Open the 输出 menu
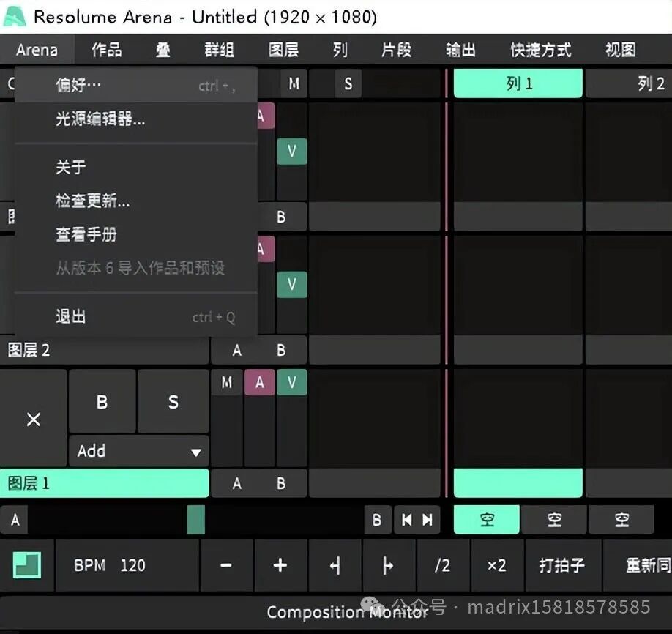Viewport: 672px width, 634px height. tap(460, 49)
